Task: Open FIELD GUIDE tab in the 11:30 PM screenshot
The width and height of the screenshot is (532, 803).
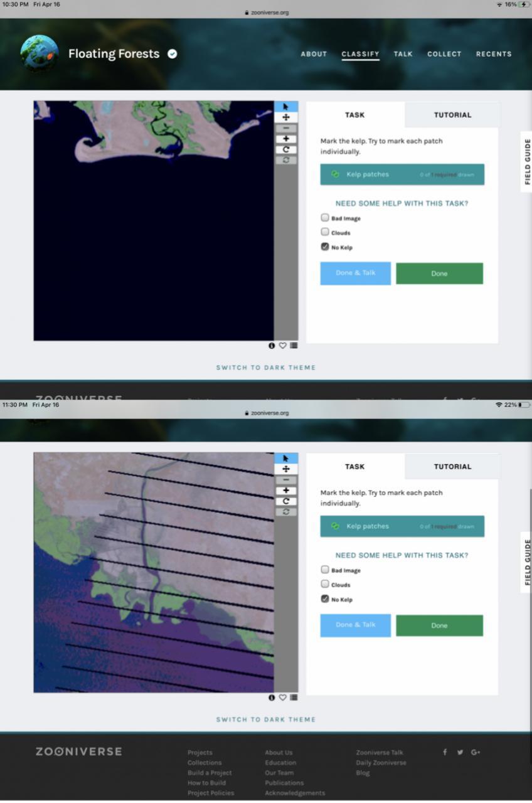Action: pos(527,563)
